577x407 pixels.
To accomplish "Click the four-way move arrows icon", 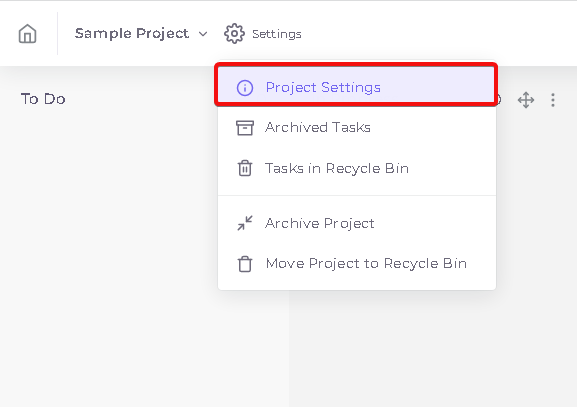I will (526, 100).
